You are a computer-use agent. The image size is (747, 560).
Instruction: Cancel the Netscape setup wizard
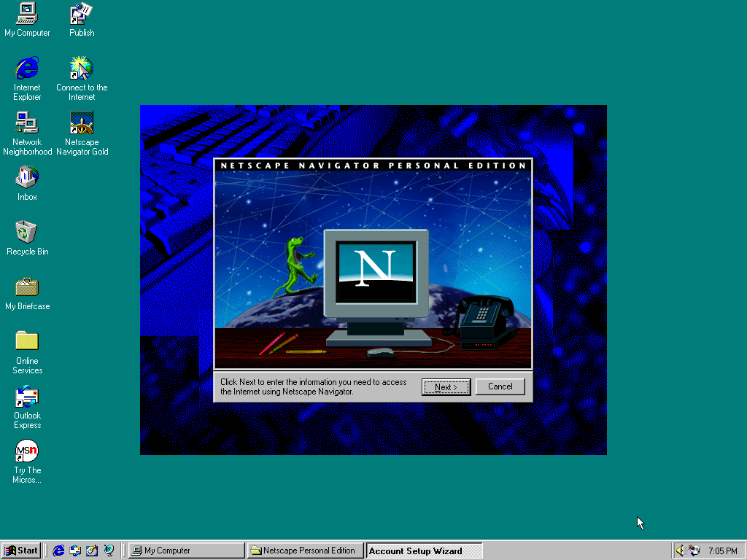[x=500, y=386]
